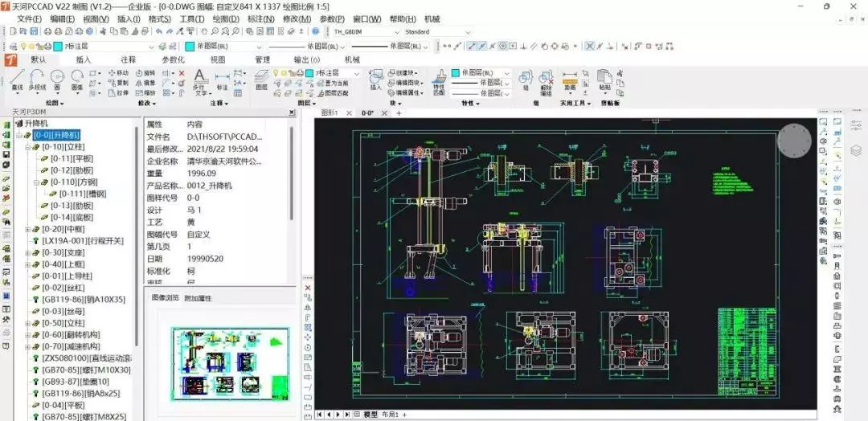Select the 圆弧 arc tool

point(77,80)
